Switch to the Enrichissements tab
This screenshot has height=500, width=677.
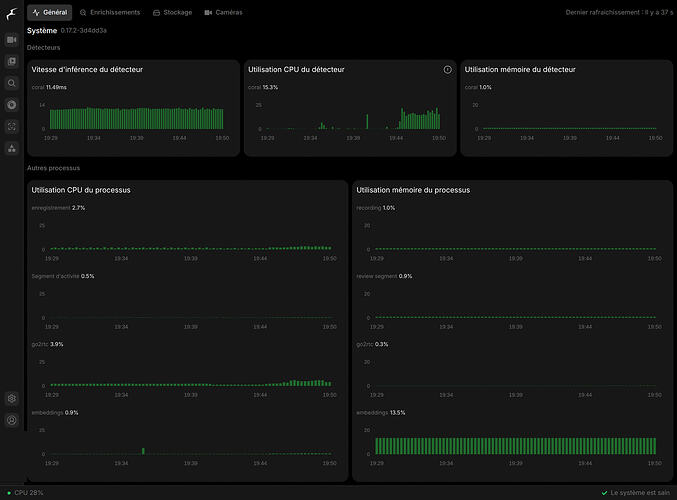pyautogui.click(x=110, y=13)
